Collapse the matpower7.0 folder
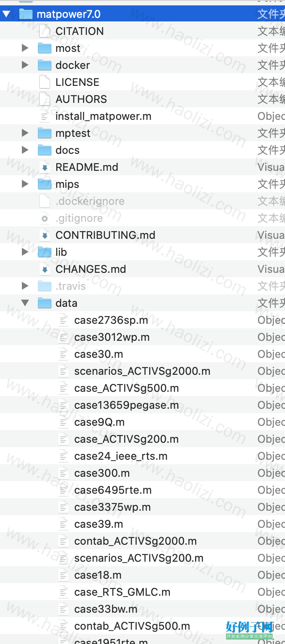This screenshot has width=285, height=644. (x=7, y=14)
